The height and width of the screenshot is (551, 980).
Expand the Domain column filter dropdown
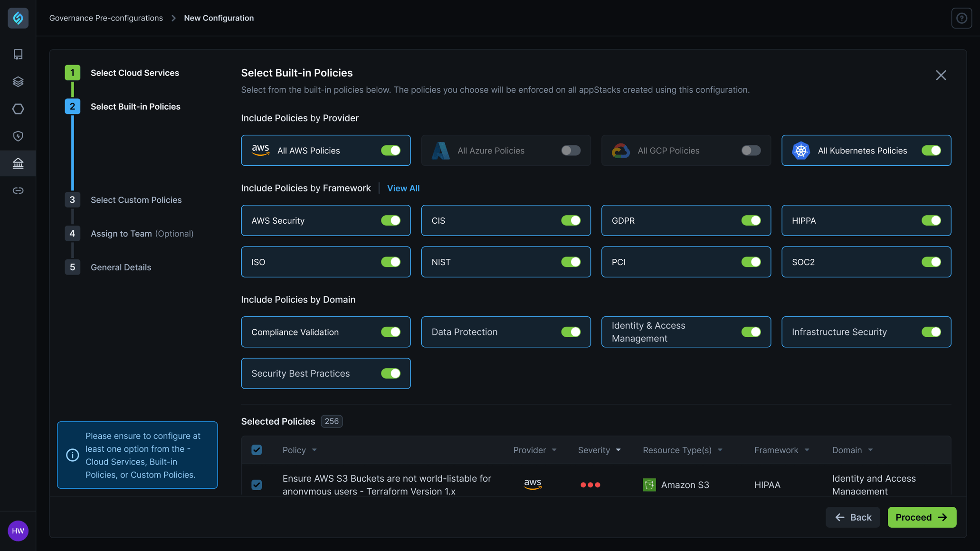point(871,450)
